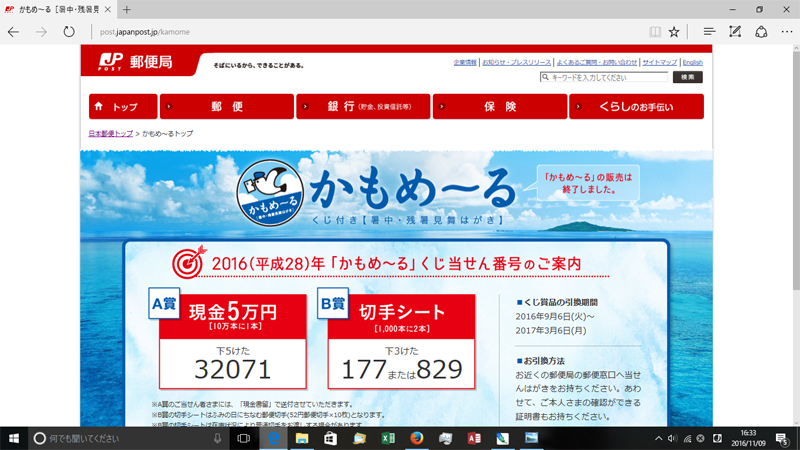Click the B賞 badge label

click(333, 304)
